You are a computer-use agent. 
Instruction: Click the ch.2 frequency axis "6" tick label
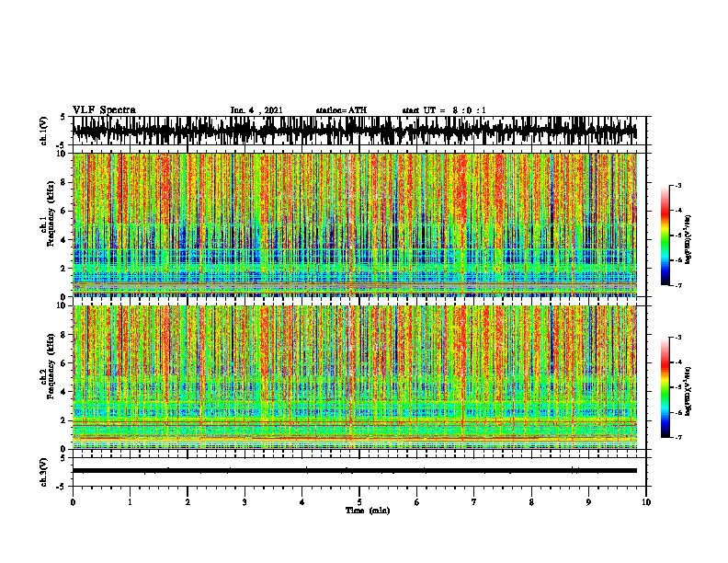(x=63, y=363)
